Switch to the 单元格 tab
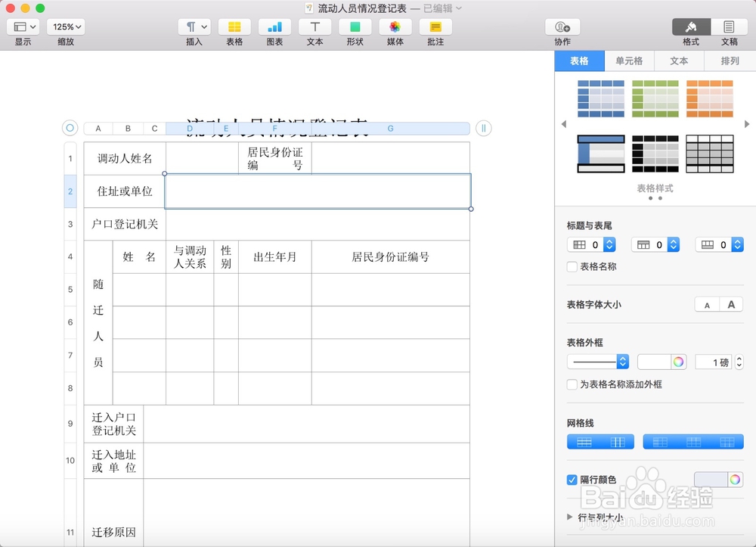This screenshot has width=756, height=547. [x=629, y=61]
